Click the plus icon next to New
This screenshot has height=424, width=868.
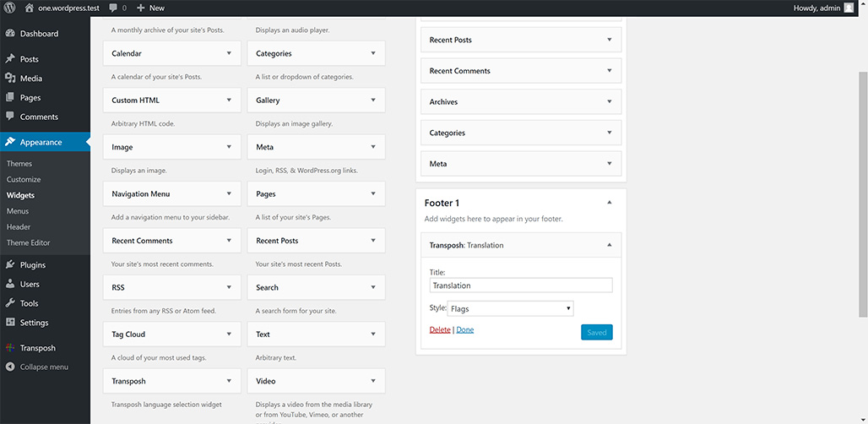coord(141,8)
